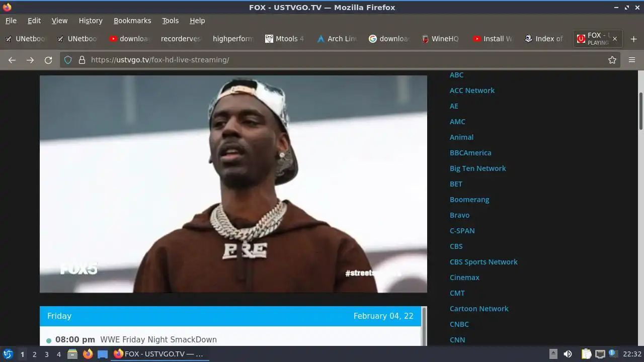The width and height of the screenshot is (644, 362).
Task: Switch to workspace 3
Action: pos(46,354)
